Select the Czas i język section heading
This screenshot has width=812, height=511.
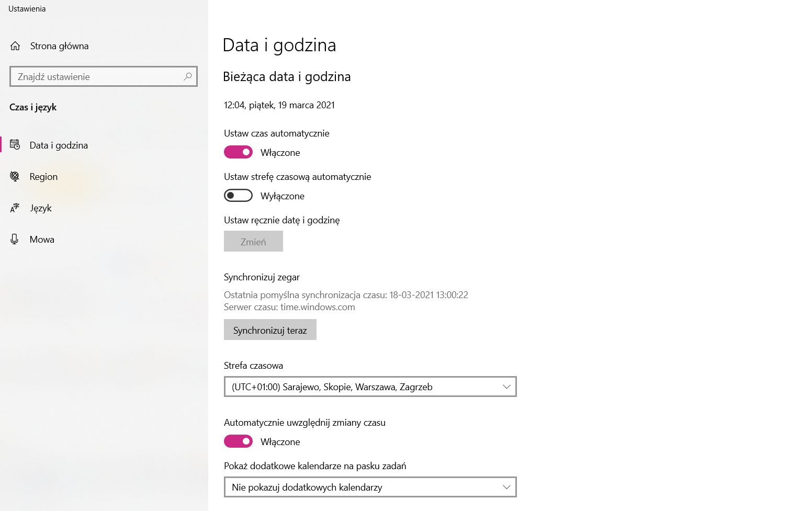pos(32,107)
